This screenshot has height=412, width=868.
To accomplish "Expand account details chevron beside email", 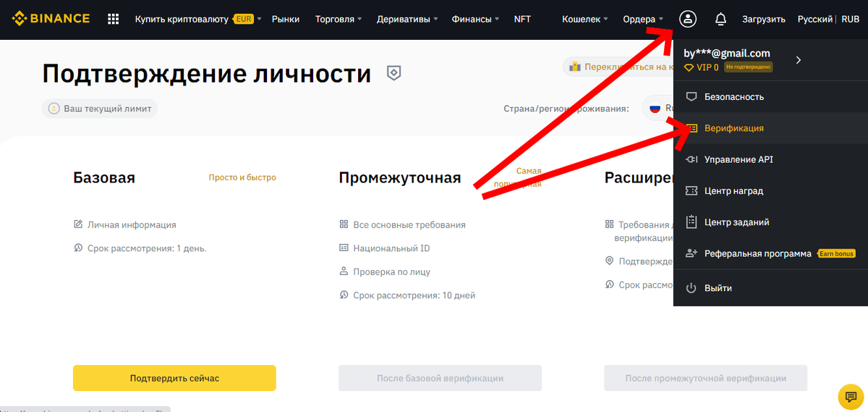I will pos(799,60).
